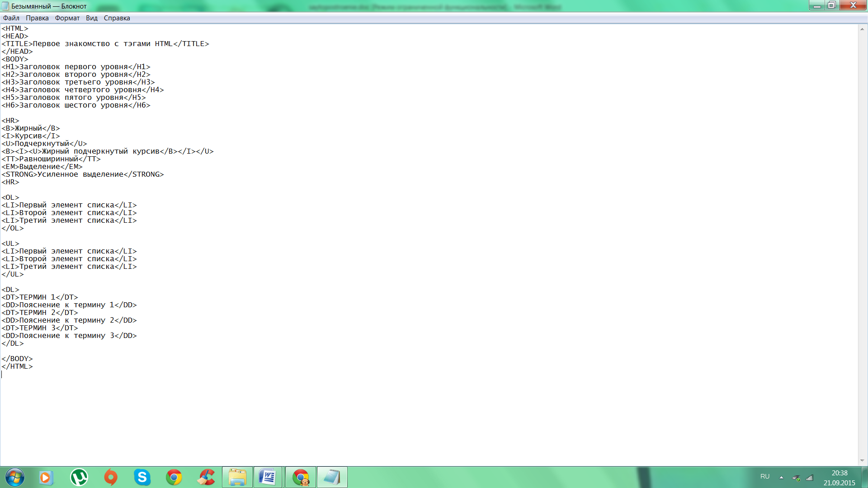Click the Справка menu item
Screen dimensions: 868x488
[117, 18]
